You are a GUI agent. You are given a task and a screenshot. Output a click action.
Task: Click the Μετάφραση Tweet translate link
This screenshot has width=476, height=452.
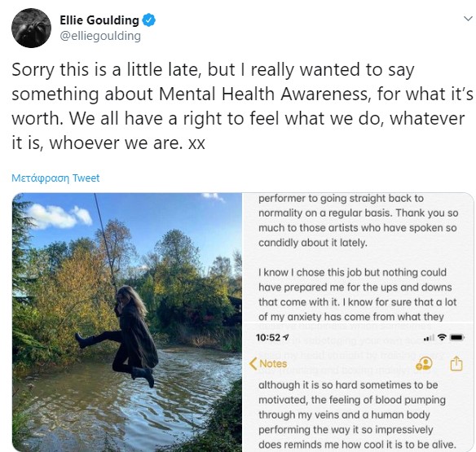pos(55,178)
